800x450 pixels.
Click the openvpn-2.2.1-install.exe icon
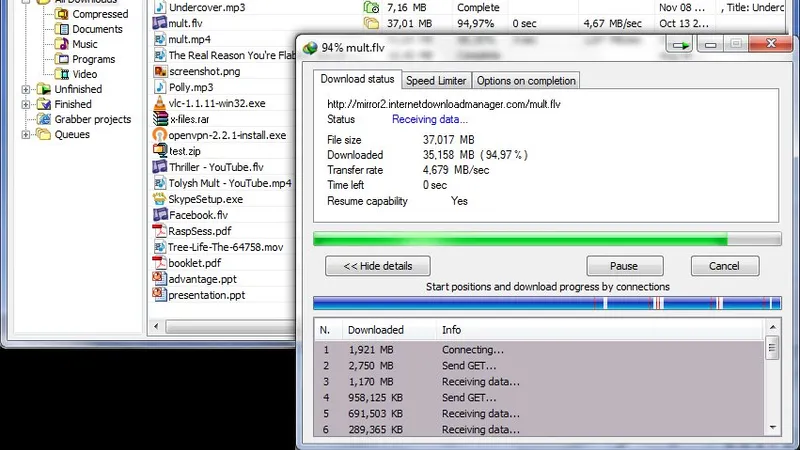(160, 135)
